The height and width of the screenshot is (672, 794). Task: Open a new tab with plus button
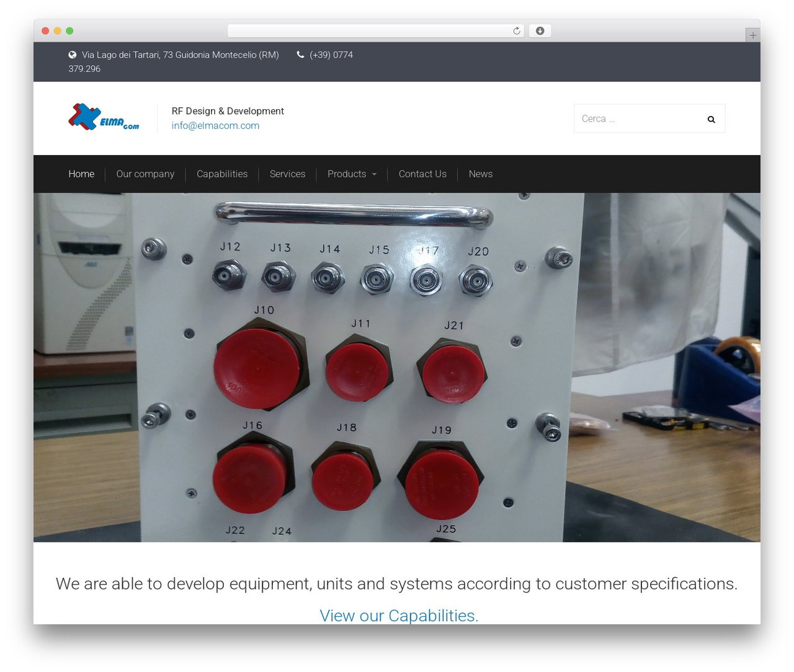click(x=752, y=35)
